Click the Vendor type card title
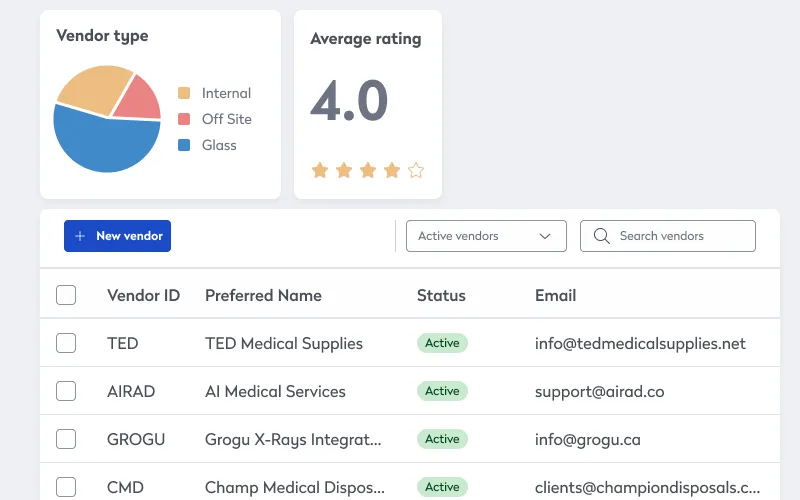Screen dimensions: 800x500 pyautogui.click(x=102, y=36)
